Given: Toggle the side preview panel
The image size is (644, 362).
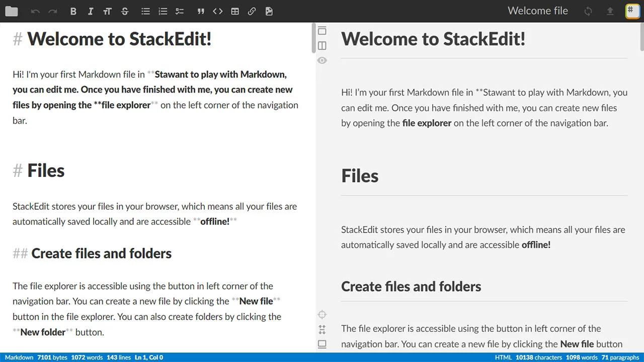Looking at the screenshot, I should 322,46.
